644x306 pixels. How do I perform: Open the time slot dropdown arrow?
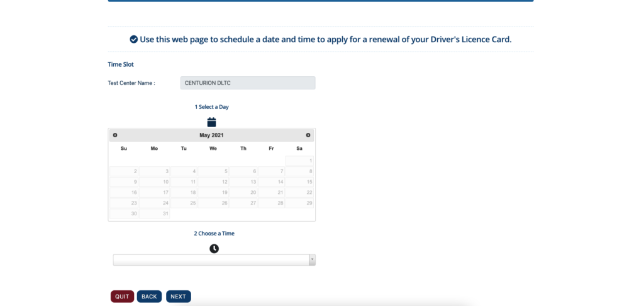tap(312, 260)
